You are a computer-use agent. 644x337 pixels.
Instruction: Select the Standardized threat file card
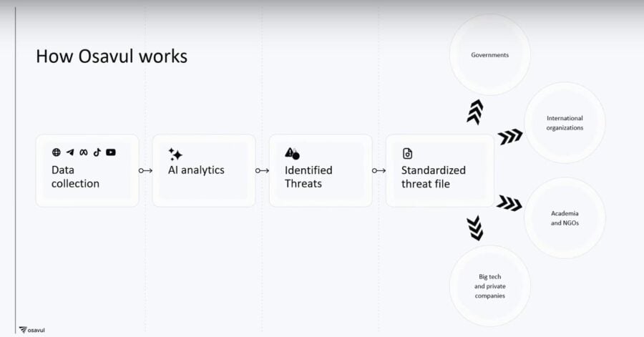tap(440, 171)
